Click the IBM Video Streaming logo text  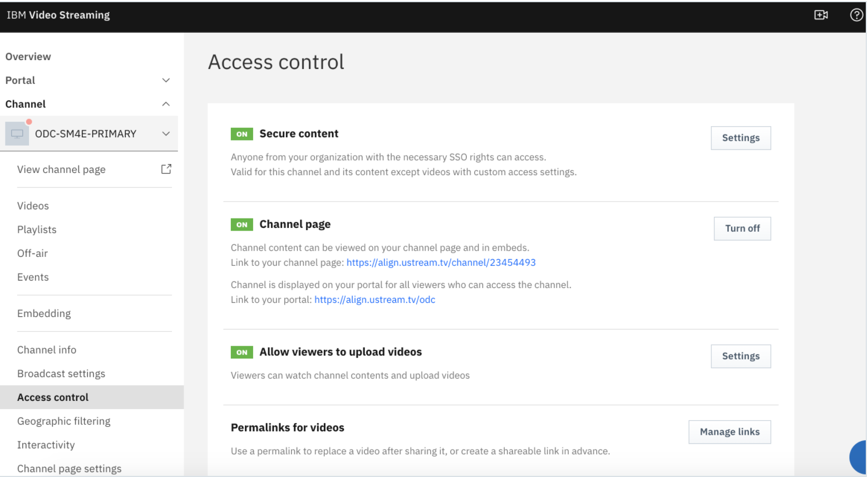point(58,15)
